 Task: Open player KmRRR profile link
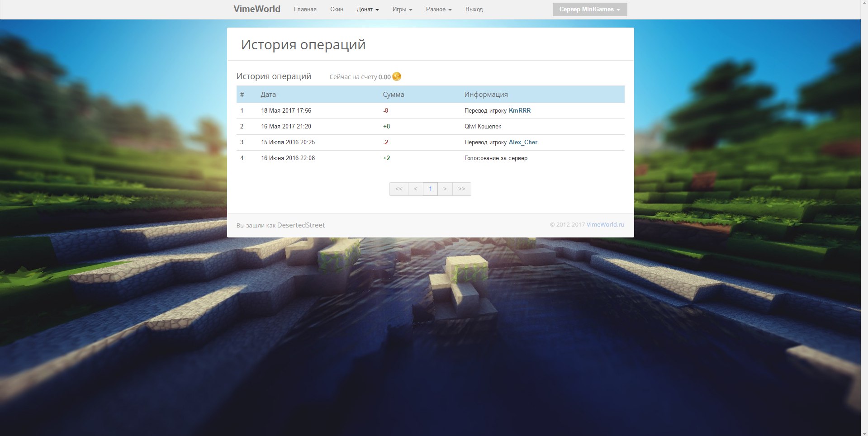(520, 110)
